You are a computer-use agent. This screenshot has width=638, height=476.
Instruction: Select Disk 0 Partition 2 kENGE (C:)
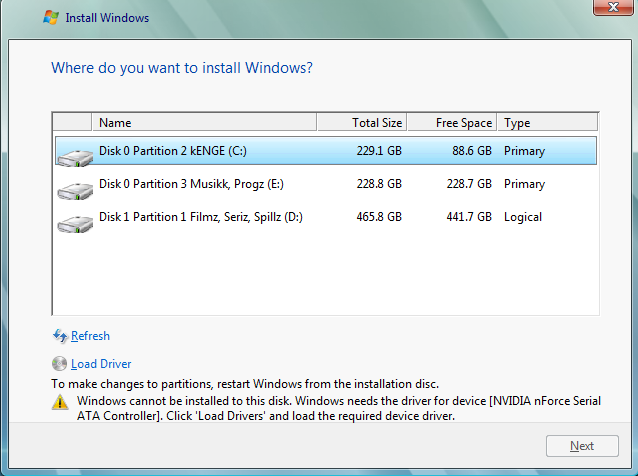tap(326, 151)
